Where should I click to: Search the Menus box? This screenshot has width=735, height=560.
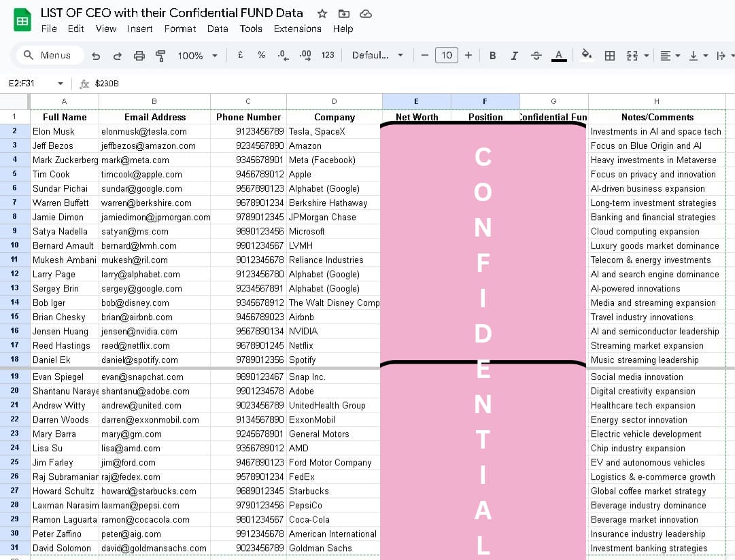[50, 55]
